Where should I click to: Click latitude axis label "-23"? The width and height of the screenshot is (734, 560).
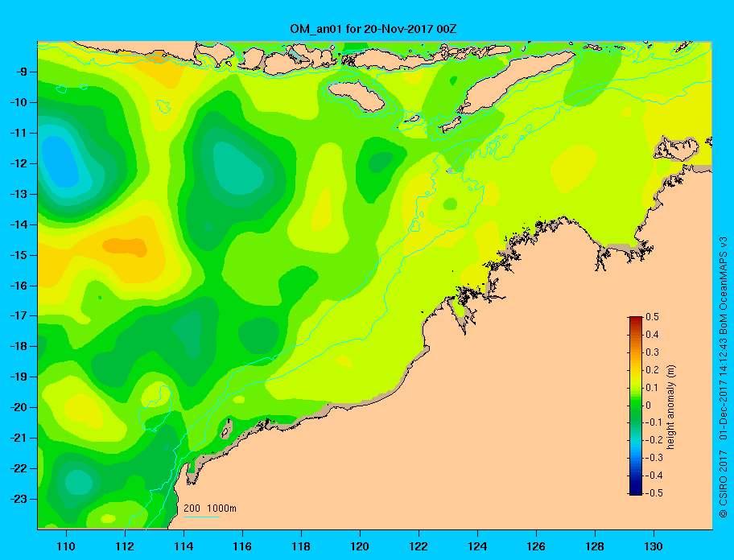click(x=19, y=499)
